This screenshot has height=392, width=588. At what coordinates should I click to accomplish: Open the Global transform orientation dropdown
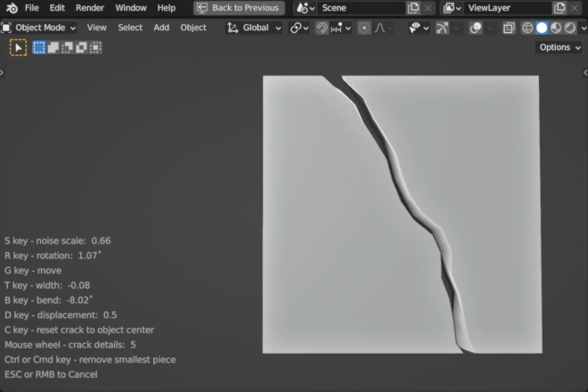254,28
